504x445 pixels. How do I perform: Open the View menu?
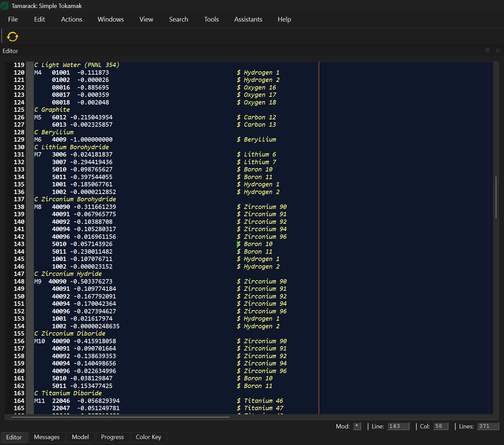tap(146, 19)
